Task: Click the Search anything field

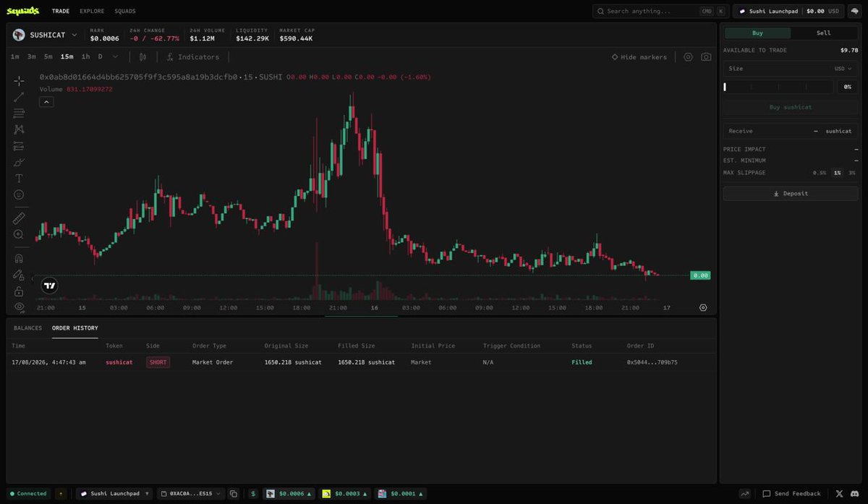Action: pos(660,12)
